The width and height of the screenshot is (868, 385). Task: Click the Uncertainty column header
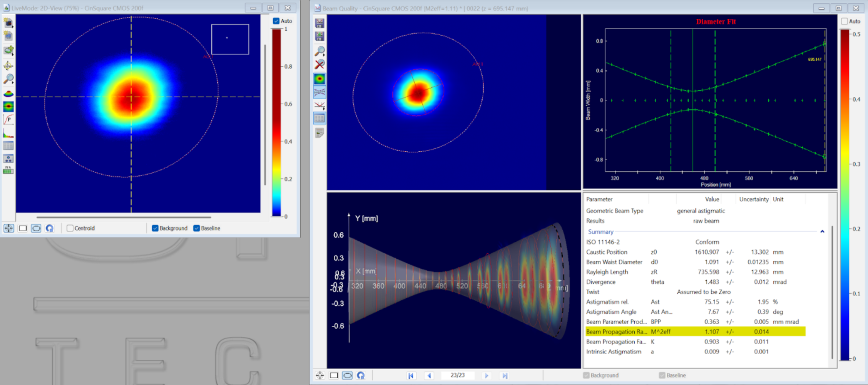(x=753, y=199)
